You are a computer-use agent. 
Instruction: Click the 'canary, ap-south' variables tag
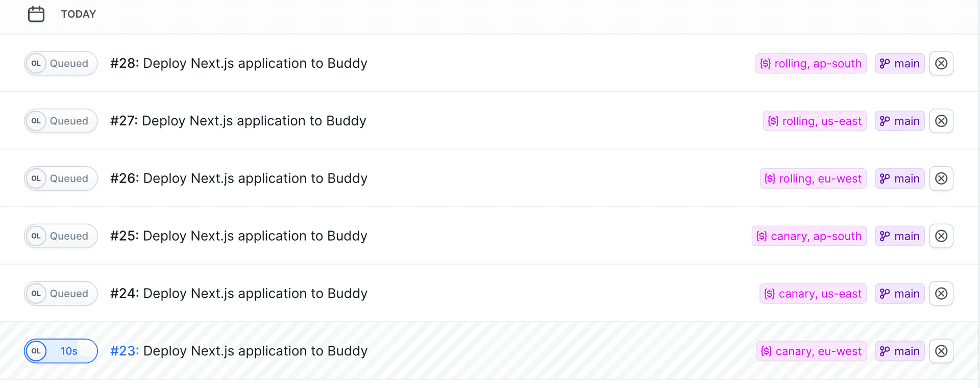[809, 236]
